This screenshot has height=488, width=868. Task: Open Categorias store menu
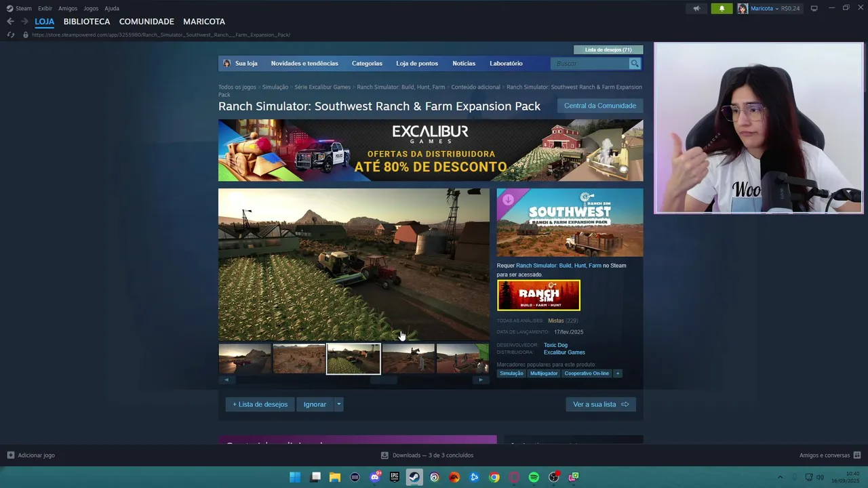[x=367, y=63]
